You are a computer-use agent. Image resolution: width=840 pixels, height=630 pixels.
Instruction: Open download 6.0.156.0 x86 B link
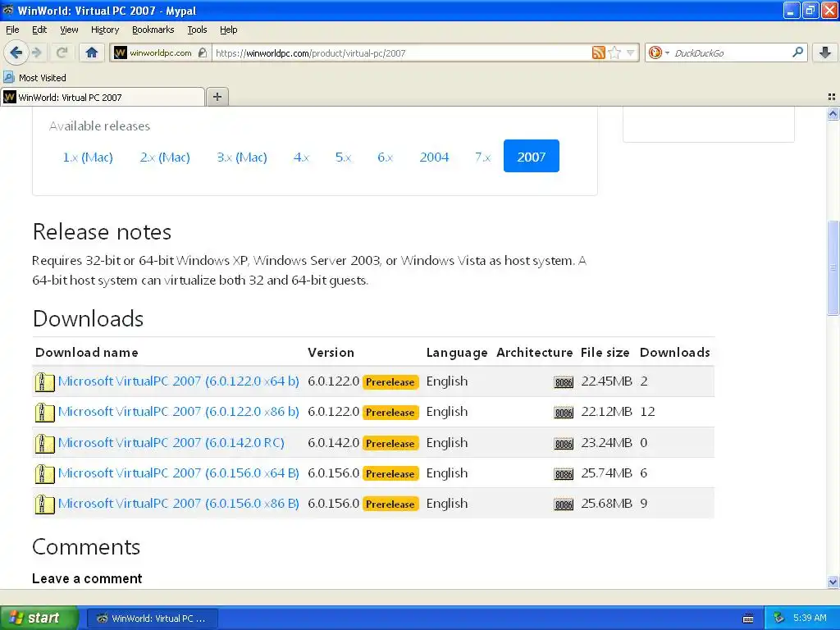[x=178, y=504]
